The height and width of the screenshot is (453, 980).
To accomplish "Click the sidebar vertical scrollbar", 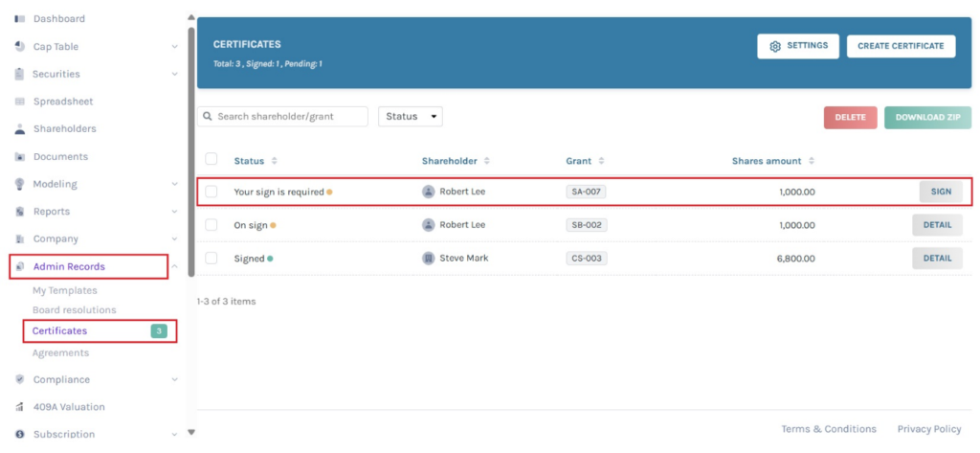I will 191,144.
